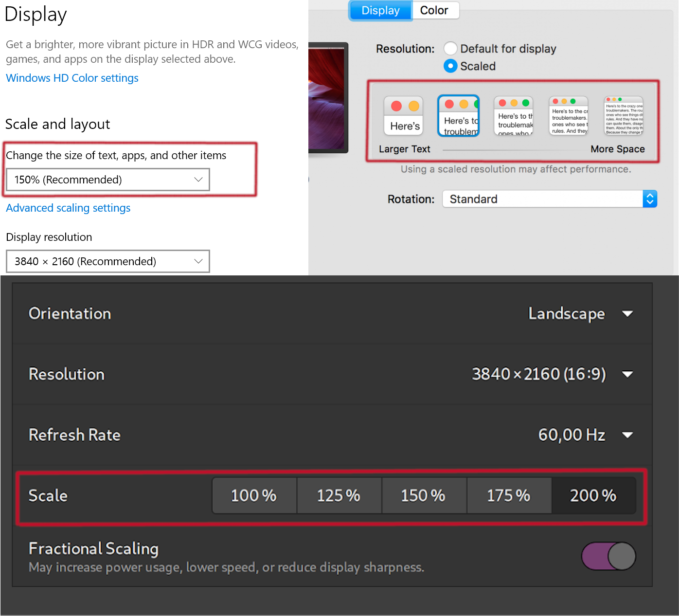The height and width of the screenshot is (616, 679).
Task: Pick the middle scaled resolution thumbnail
Action: tap(513, 116)
